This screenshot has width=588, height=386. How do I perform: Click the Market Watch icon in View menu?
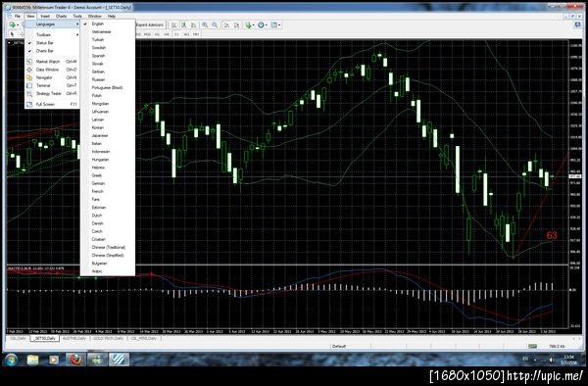pos(29,62)
